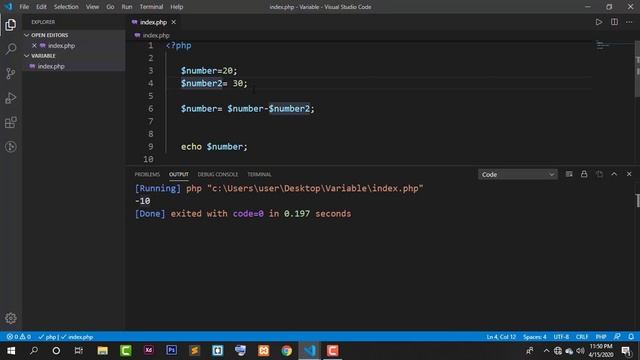The image size is (640, 360).
Task: Open the Selection menu
Action: click(x=66, y=7)
